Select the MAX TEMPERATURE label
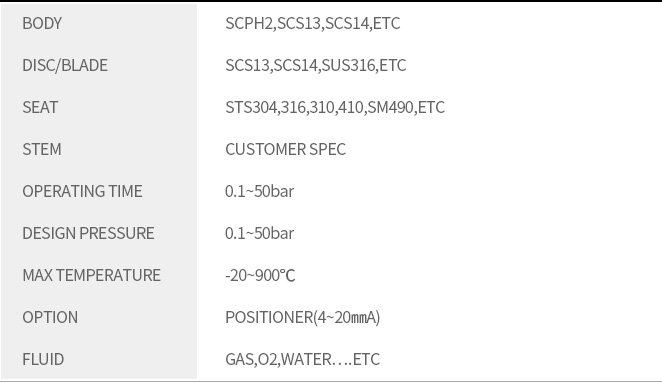The width and height of the screenshot is (662, 383). point(92,275)
